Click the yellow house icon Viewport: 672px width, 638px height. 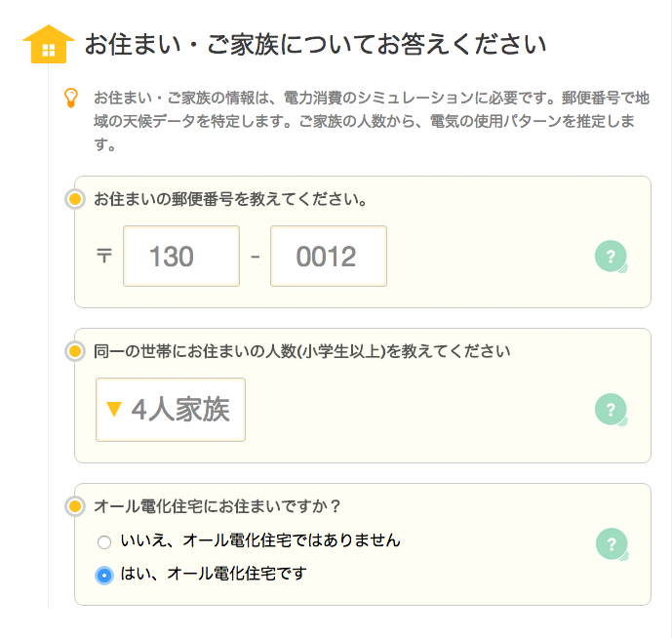[49, 44]
